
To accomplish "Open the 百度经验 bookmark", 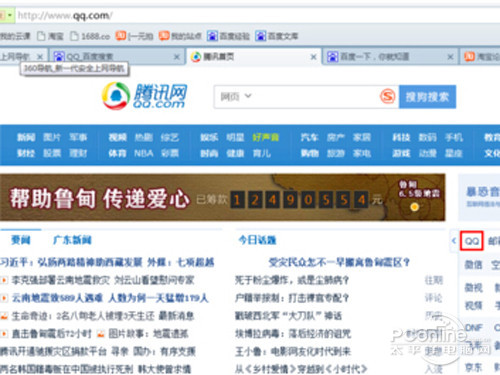I will click(x=228, y=36).
